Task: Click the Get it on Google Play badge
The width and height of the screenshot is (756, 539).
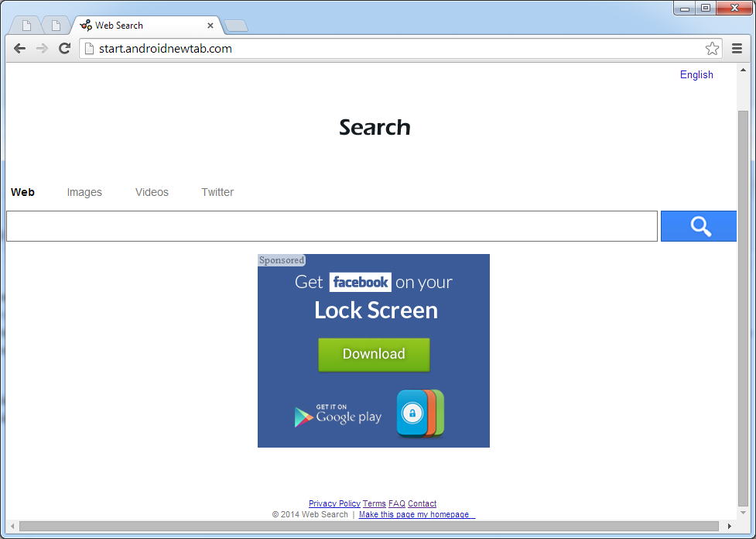Action: 338,415
